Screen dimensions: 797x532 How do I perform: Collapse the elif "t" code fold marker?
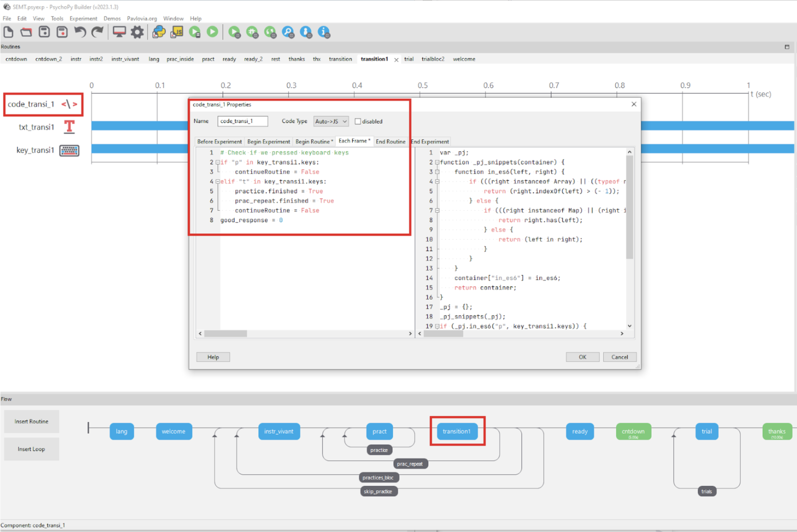click(x=218, y=182)
